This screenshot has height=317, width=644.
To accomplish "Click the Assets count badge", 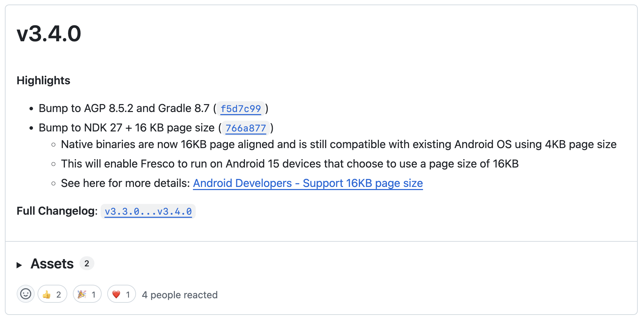I will (87, 264).
